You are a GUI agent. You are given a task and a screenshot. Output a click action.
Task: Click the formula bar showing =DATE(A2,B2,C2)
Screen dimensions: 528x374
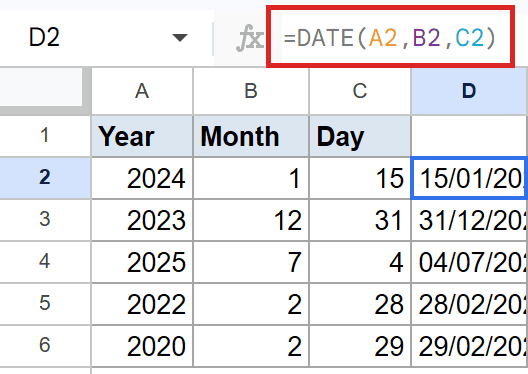pos(390,37)
